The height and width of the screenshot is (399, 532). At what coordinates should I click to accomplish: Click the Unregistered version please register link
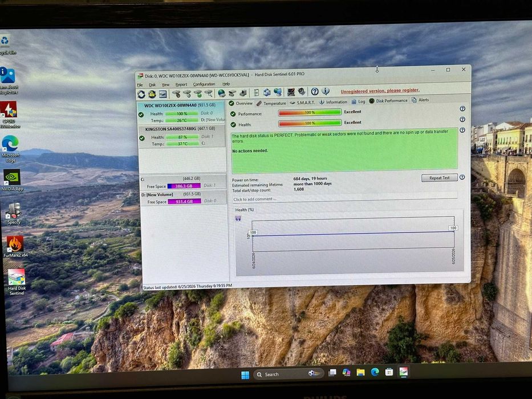click(380, 91)
